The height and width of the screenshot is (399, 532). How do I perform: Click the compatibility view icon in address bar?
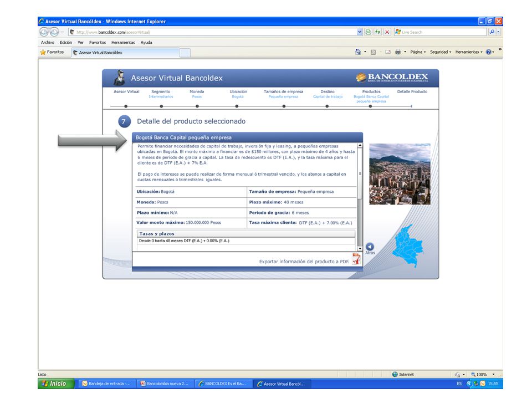[x=368, y=32]
